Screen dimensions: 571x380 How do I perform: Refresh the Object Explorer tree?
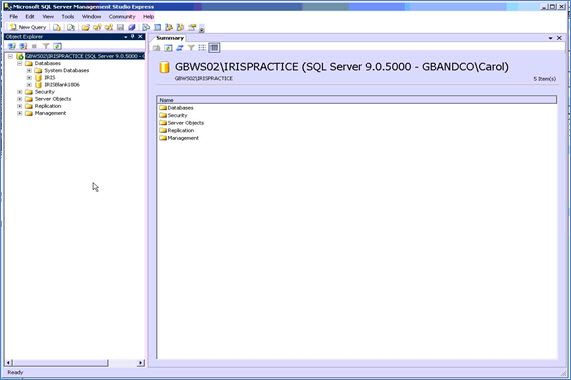coord(57,46)
